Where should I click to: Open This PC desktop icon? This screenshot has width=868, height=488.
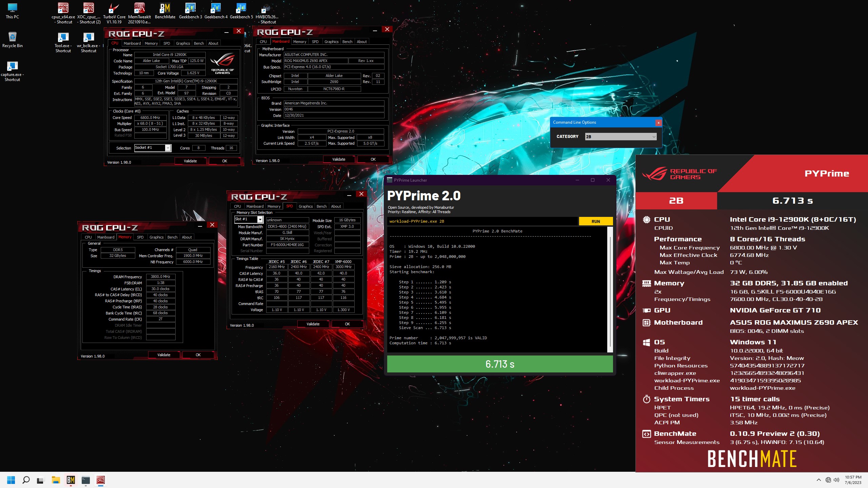tap(12, 11)
